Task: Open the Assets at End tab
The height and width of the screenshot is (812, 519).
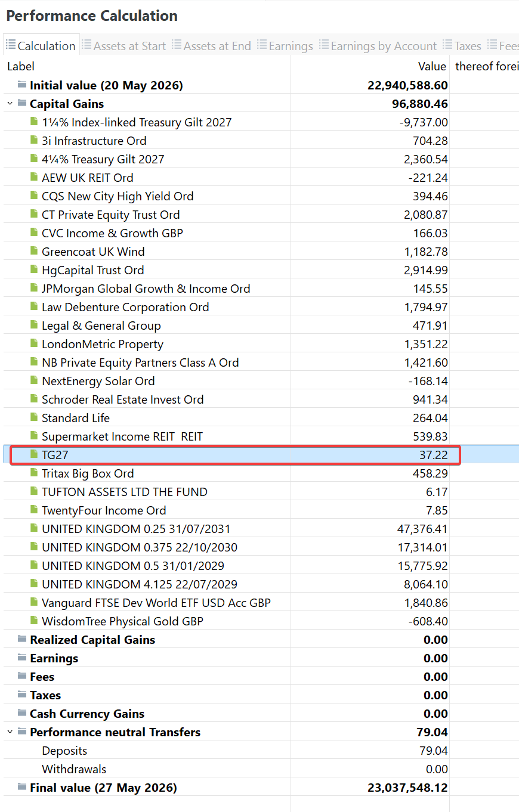Action: coord(212,46)
